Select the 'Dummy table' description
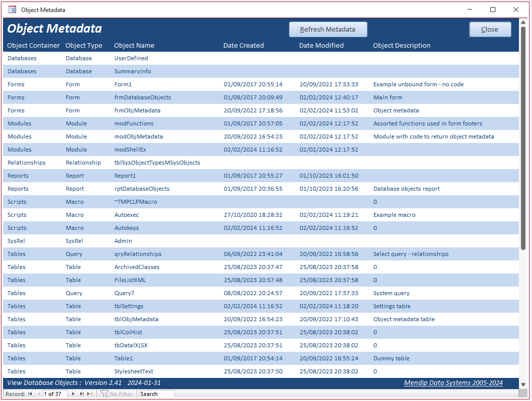 [391, 358]
